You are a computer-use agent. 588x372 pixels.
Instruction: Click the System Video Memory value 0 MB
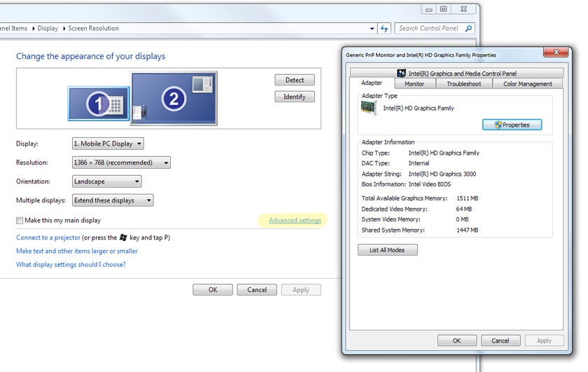point(463,219)
